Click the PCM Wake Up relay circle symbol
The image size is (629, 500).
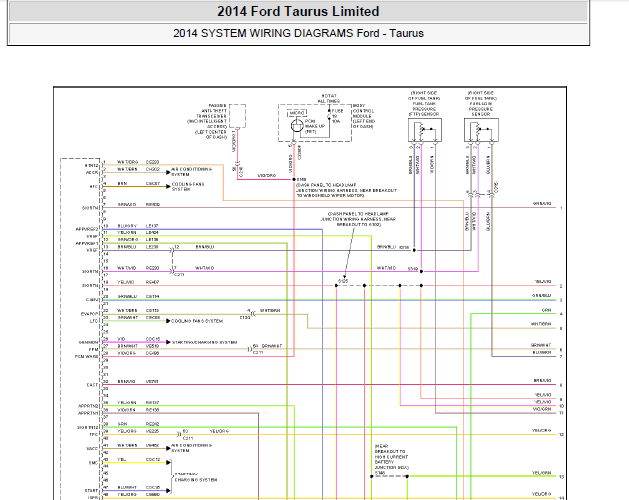click(x=297, y=126)
